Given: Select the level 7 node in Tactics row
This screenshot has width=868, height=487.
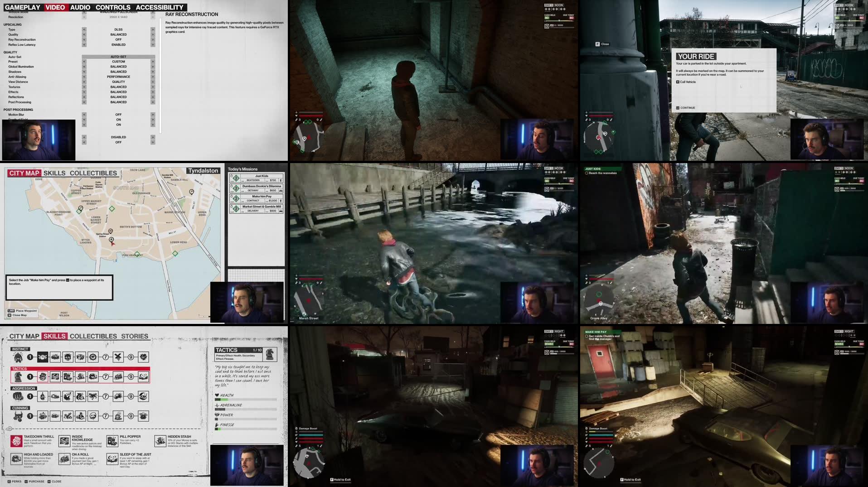Looking at the screenshot, I should point(106,376).
